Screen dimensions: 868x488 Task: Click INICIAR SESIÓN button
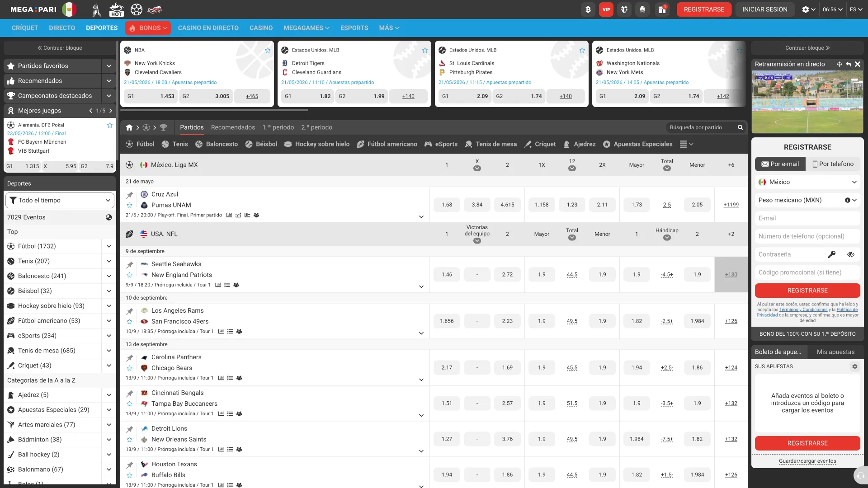764,9
